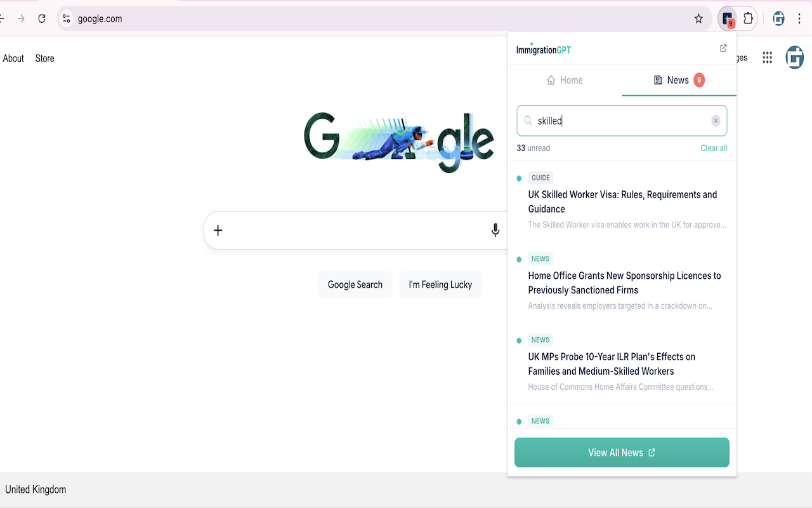Image resolution: width=812 pixels, height=508 pixels.
Task: Reload the page
Action: 42,18
